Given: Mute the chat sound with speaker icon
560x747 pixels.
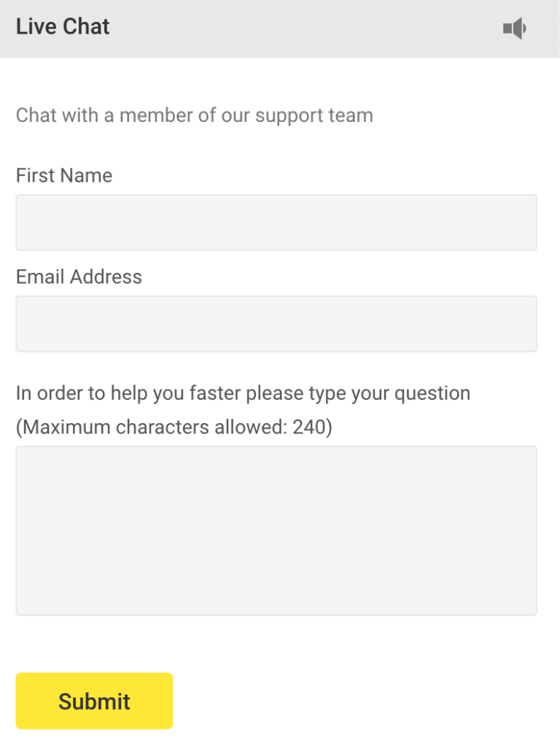Looking at the screenshot, I should [x=515, y=28].
